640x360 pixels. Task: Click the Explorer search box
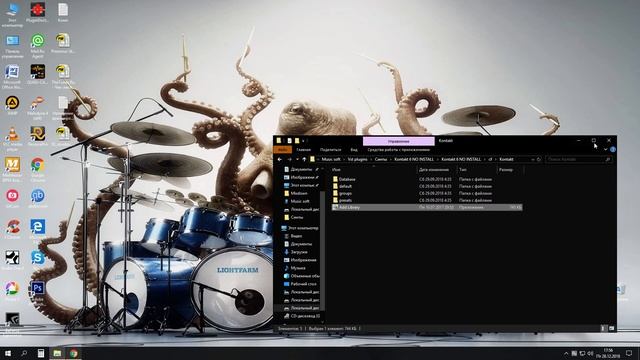[579, 159]
